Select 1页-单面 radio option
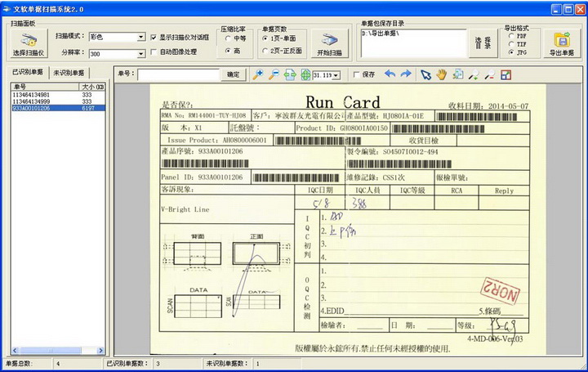 coord(265,38)
